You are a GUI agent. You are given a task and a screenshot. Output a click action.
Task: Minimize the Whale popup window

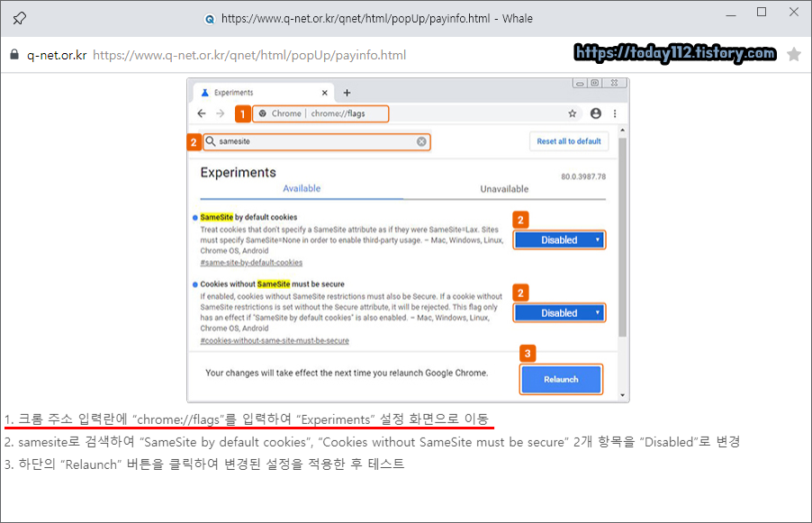[731, 14]
